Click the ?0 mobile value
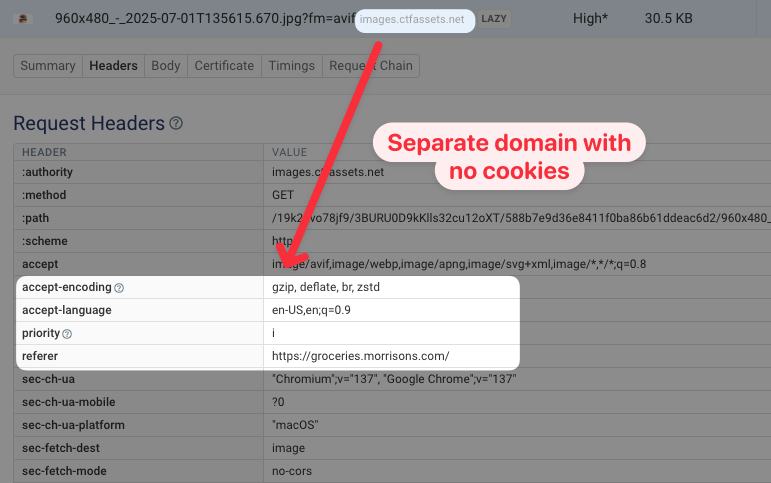 (x=278, y=402)
